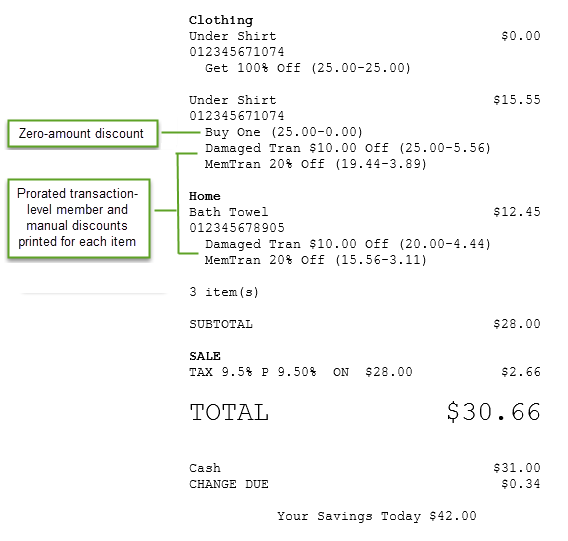The height and width of the screenshot is (541, 568).
Task: Click the Buy One (25.00-0.00) line
Action: click(284, 132)
